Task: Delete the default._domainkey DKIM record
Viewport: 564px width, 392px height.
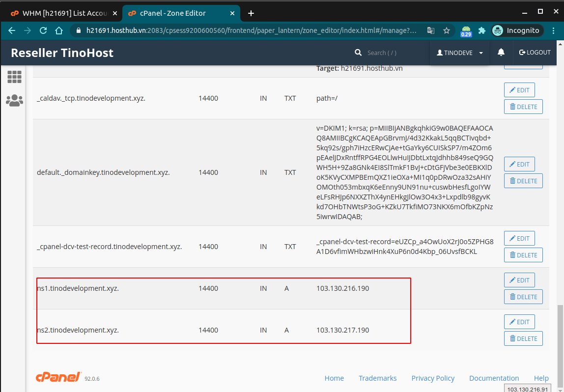Action: [x=523, y=181]
